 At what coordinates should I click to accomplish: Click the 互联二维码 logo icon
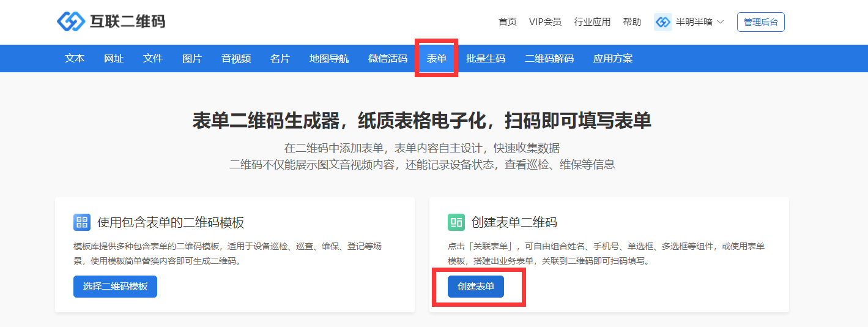(70, 21)
